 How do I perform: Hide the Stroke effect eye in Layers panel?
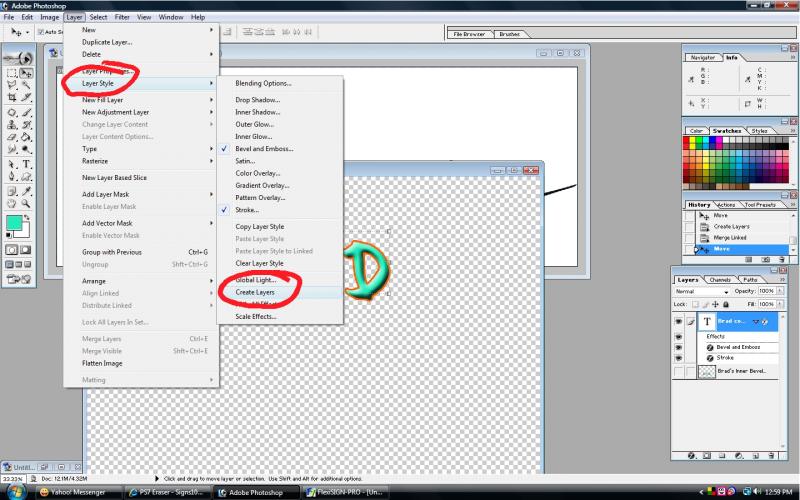pos(678,358)
